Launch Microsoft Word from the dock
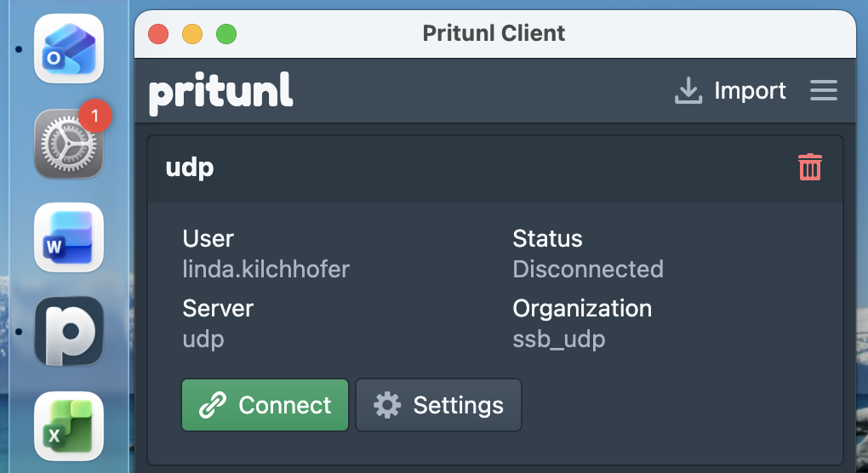 click(68, 238)
